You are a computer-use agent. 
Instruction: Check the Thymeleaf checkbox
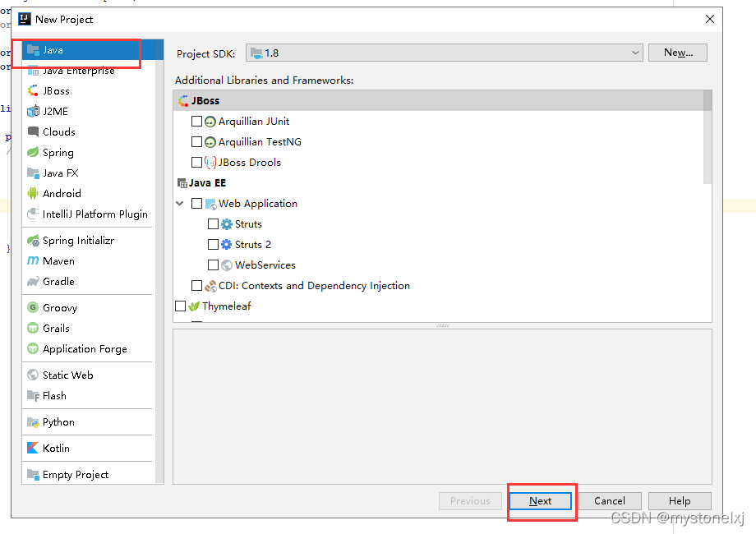coord(180,306)
